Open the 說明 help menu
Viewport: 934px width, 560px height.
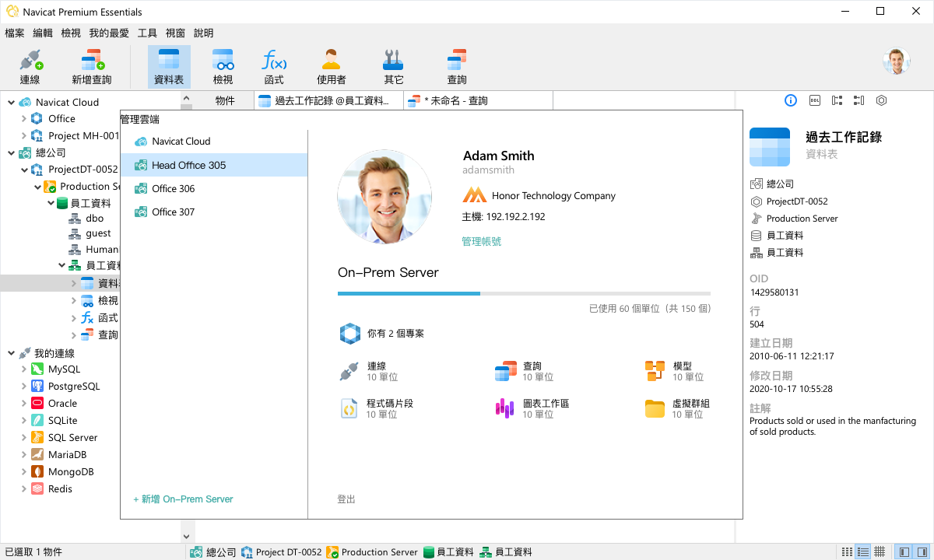203,33
